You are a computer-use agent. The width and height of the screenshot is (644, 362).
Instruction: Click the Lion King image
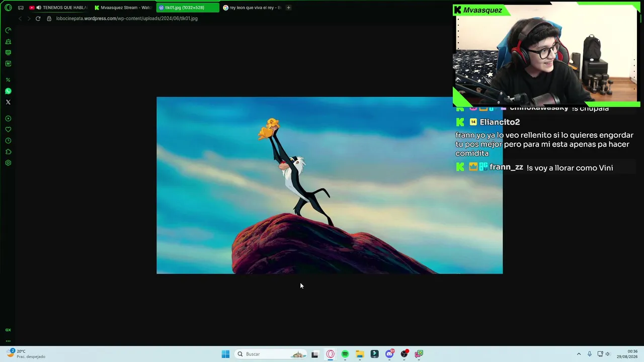330,185
